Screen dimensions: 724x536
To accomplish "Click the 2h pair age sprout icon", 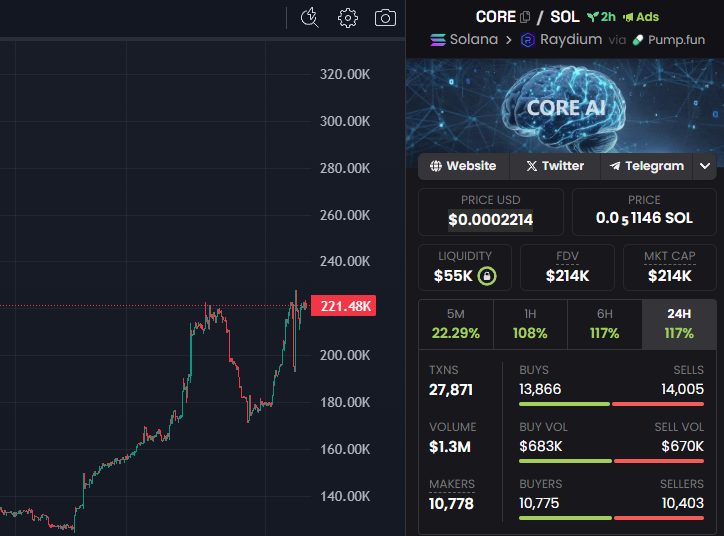I will [x=592, y=17].
